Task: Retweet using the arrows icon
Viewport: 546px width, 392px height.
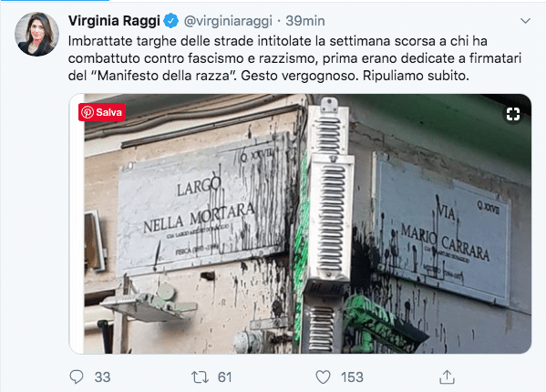Action: [x=200, y=377]
